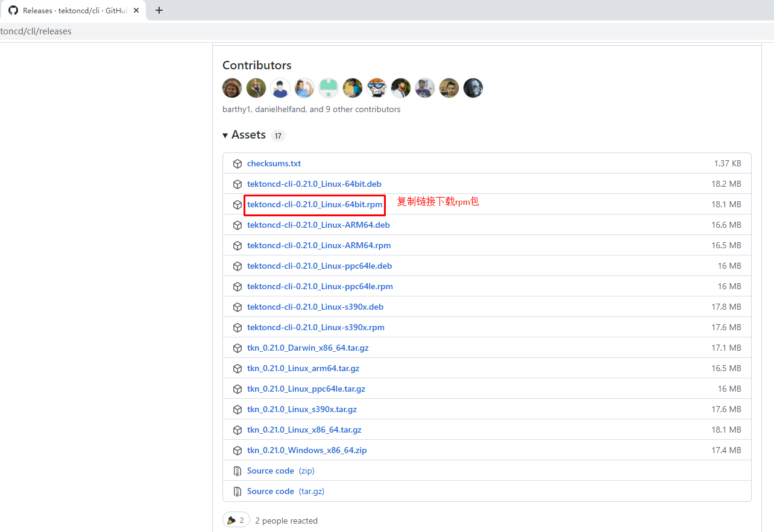Open second contributor avatar profile
Viewport: 774px width, 532px height.
coord(256,88)
